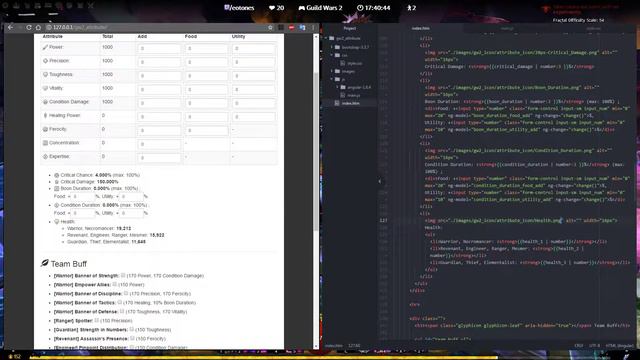Screen dimensions: 640x360
Task: Select the Project panel header
Action: [350, 28]
